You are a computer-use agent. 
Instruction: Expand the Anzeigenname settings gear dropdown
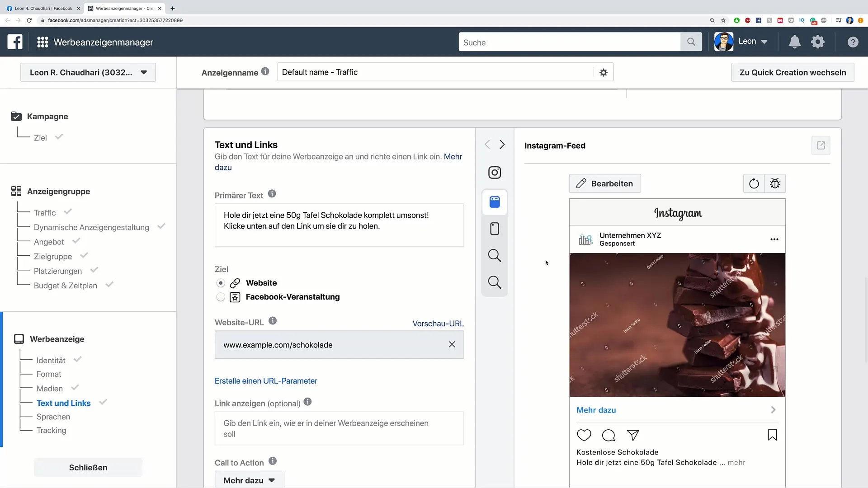[x=604, y=72]
